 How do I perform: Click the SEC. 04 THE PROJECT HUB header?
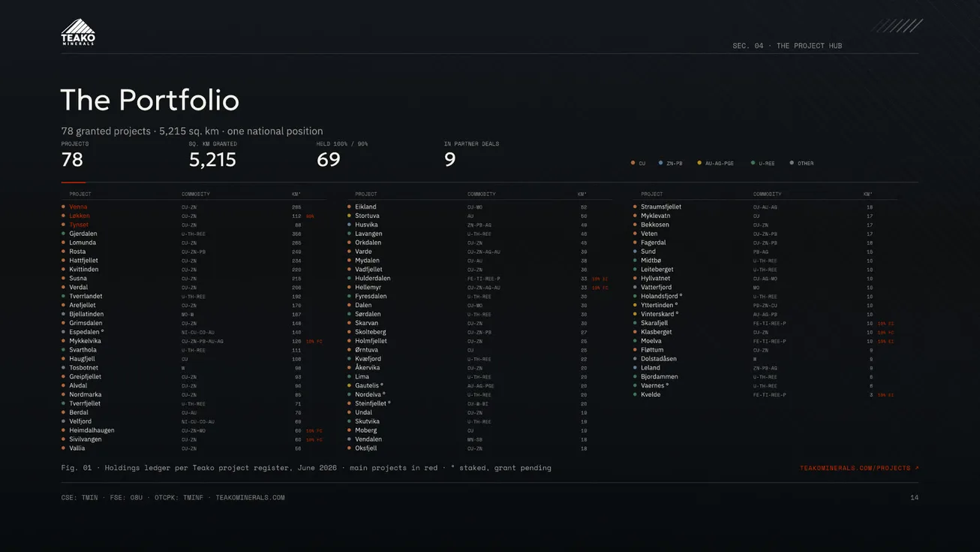point(787,46)
